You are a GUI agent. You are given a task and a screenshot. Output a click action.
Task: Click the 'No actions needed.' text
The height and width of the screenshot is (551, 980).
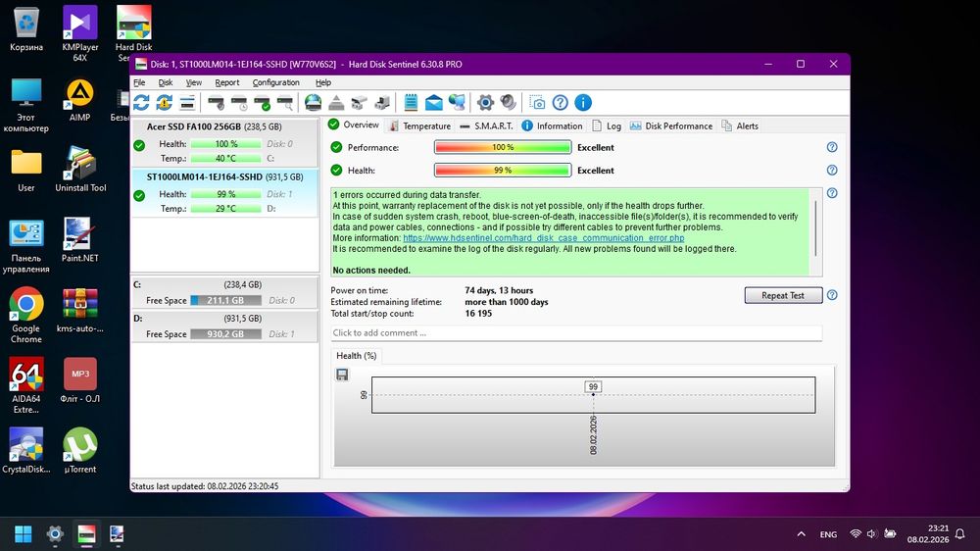[371, 271]
